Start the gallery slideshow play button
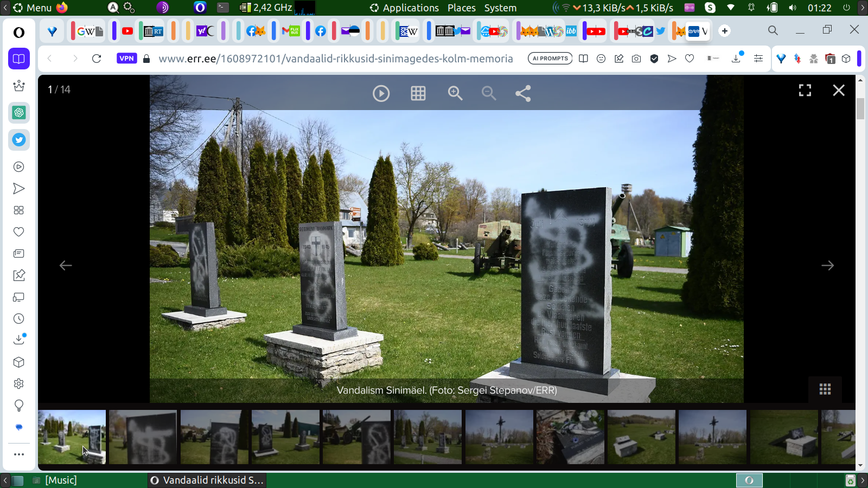The width and height of the screenshot is (868, 488). click(381, 93)
